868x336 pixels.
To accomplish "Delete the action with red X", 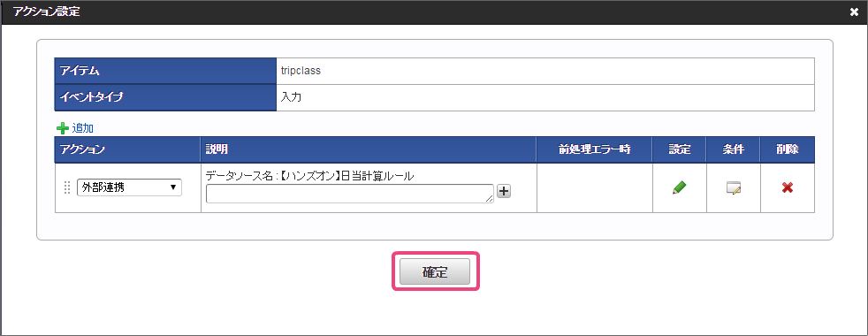I will pos(788,188).
